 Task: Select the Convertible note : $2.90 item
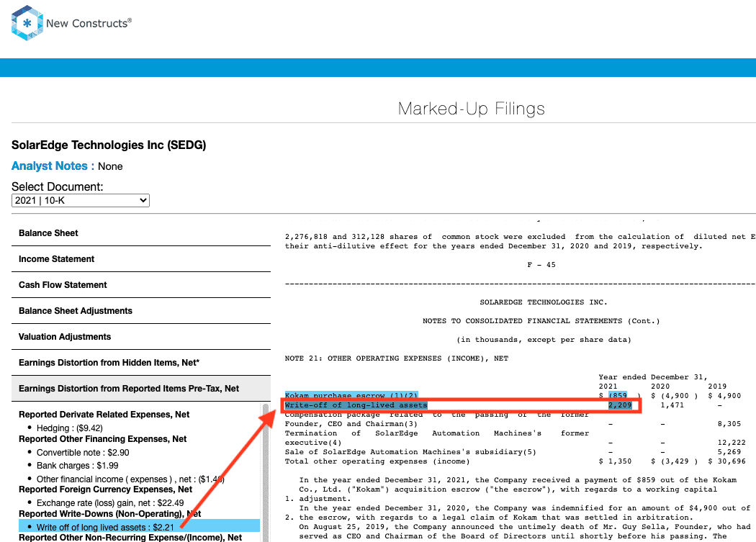[83, 453]
